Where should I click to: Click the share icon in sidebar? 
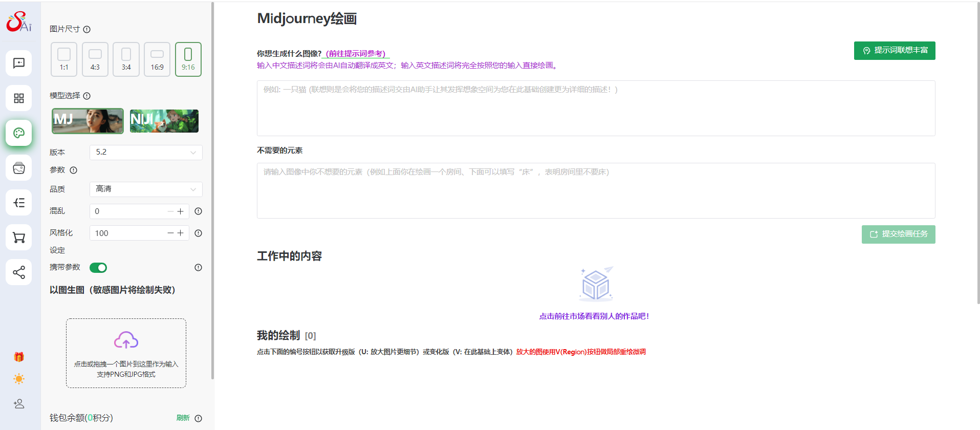click(x=19, y=272)
